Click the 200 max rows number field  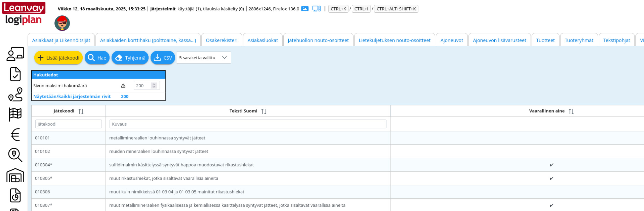(x=147, y=86)
